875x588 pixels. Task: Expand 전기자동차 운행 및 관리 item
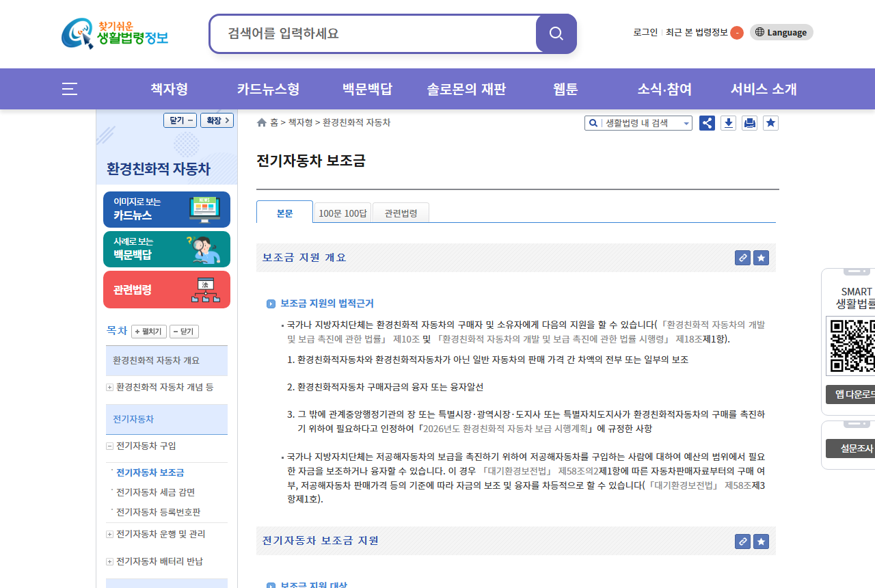click(x=109, y=534)
